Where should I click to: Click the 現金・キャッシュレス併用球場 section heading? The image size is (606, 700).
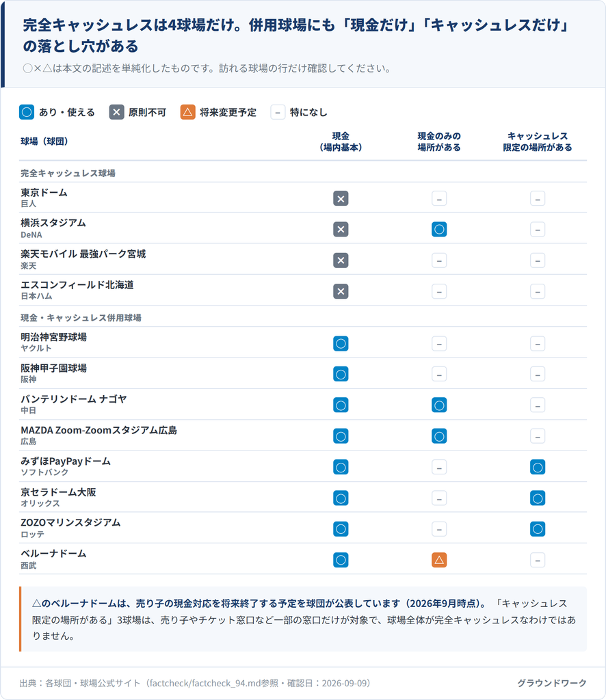(x=81, y=318)
